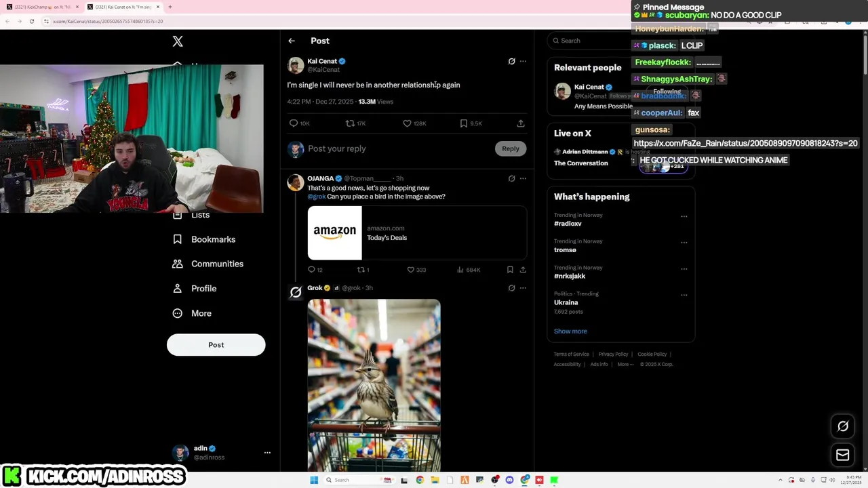Open Adrian Dittmann's The Conversation live
This screenshot has width=868, height=488.
(x=581, y=163)
